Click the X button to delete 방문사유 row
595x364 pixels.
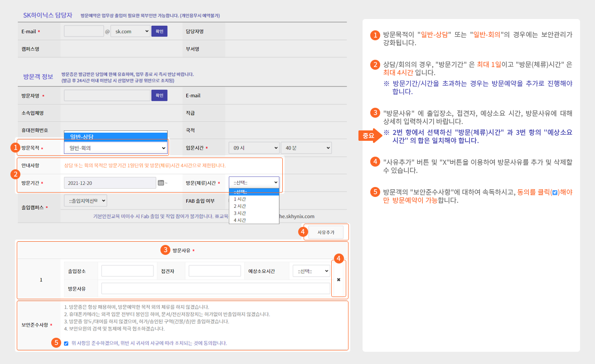point(338,280)
